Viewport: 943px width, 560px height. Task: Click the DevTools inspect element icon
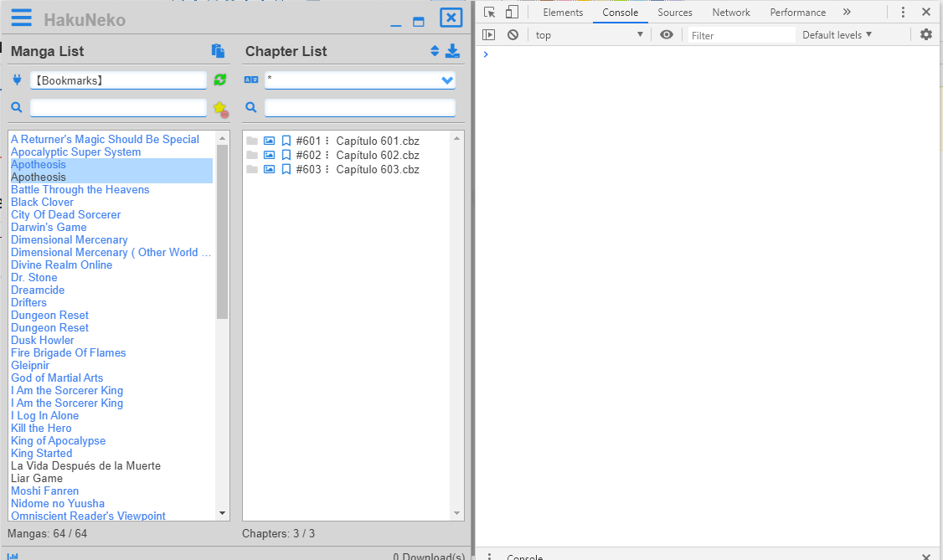point(490,12)
